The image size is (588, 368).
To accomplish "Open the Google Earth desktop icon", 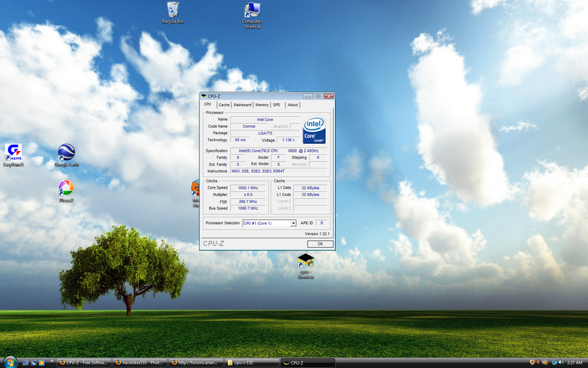I will [66, 152].
